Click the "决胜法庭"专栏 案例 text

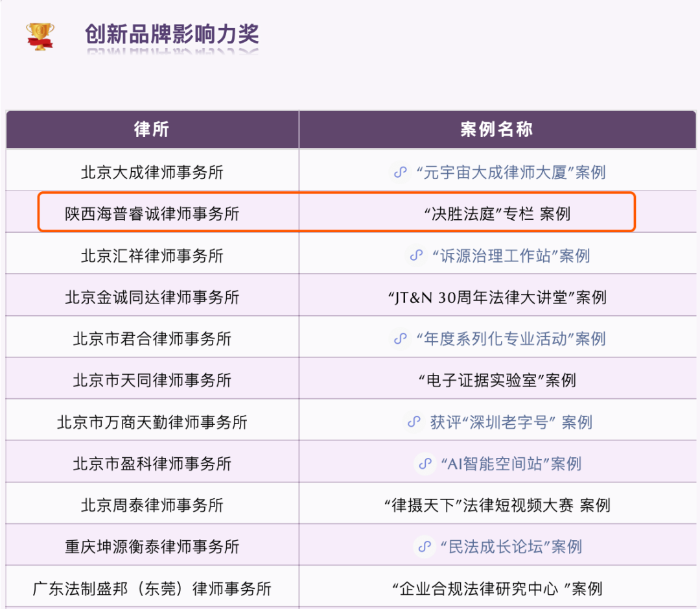click(x=496, y=213)
